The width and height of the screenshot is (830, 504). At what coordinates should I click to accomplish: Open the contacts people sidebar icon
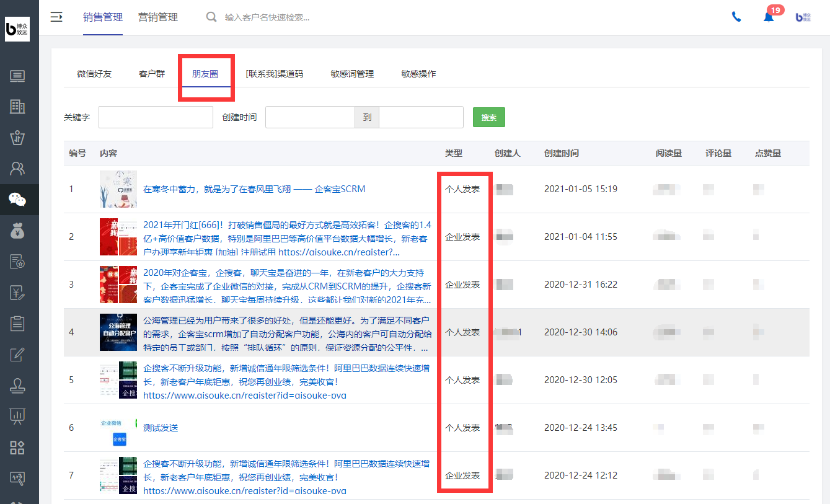pos(17,168)
